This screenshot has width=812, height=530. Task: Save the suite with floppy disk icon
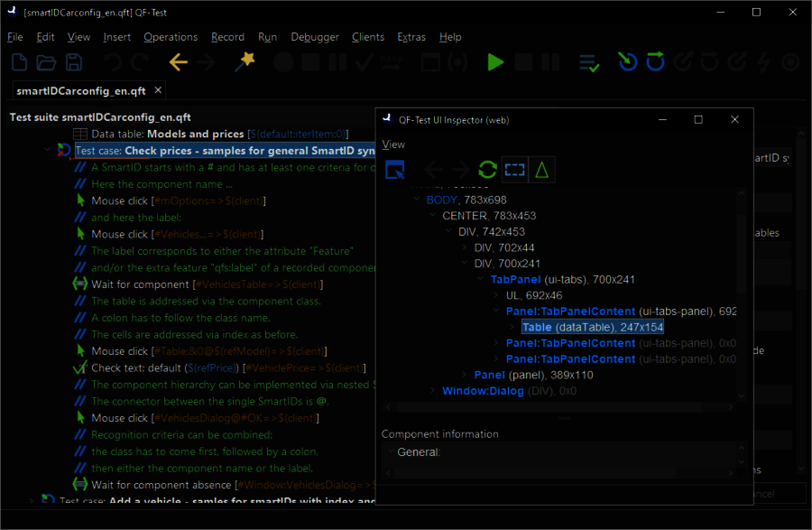[74, 62]
